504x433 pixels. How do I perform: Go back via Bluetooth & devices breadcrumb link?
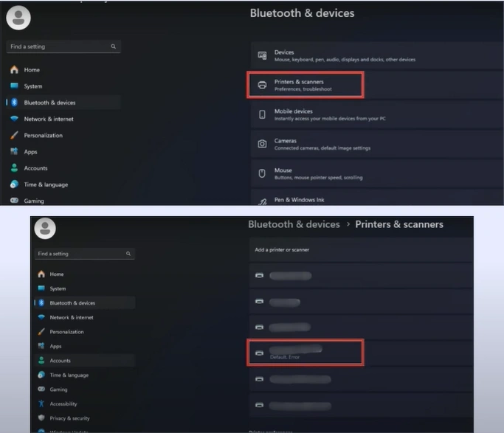pyautogui.click(x=294, y=224)
